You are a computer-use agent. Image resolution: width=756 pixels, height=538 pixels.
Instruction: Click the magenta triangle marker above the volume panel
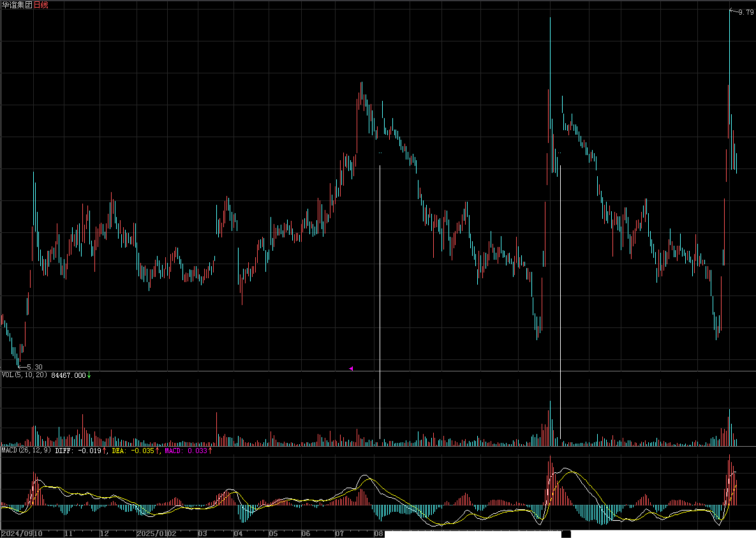click(x=351, y=368)
